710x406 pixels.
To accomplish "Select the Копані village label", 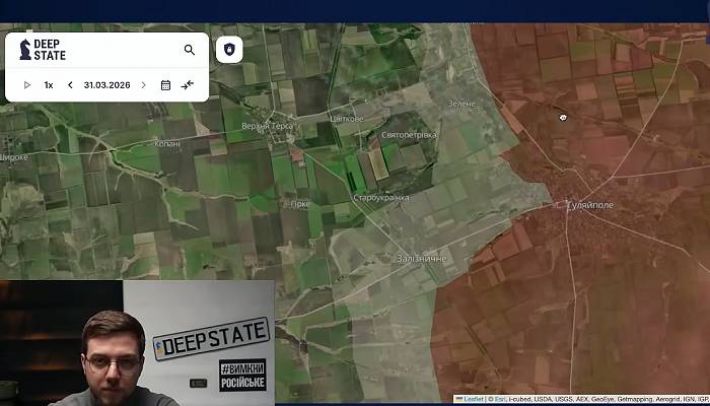I will pyautogui.click(x=167, y=144).
